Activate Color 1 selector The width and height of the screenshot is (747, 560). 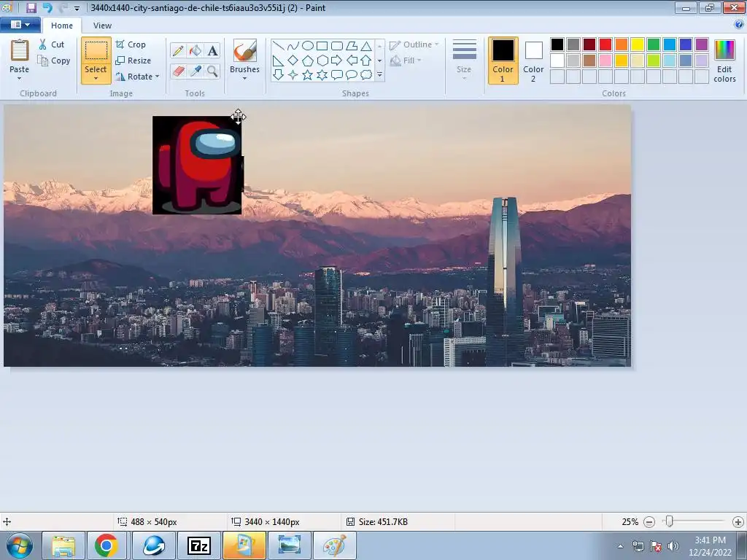click(503, 61)
